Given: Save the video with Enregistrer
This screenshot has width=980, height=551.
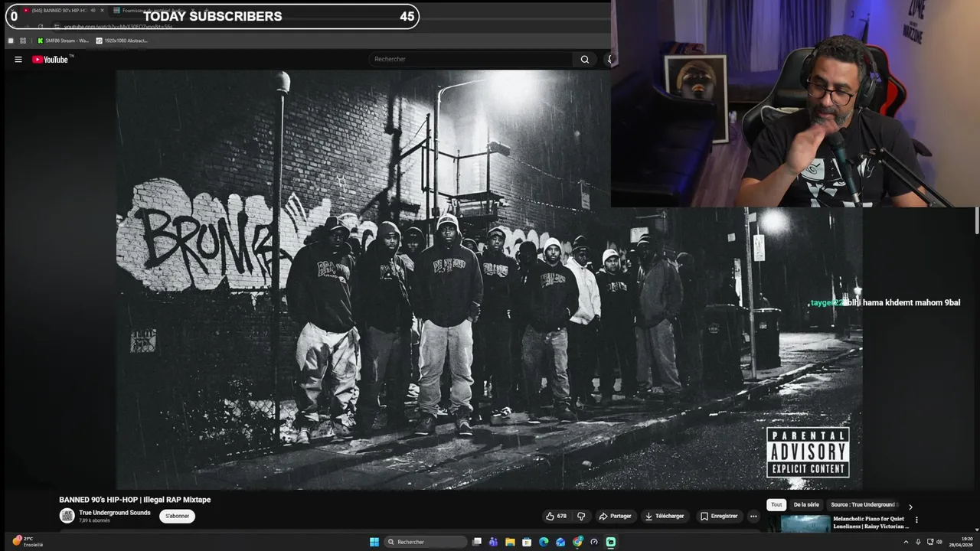Looking at the screenshot, I should click(719, 516).
